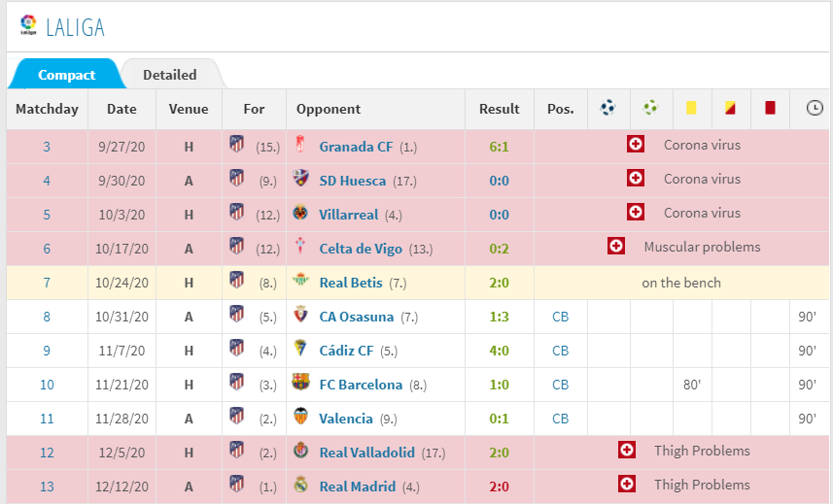
Task: Click the red card column header icon
Action: (770, 108)
